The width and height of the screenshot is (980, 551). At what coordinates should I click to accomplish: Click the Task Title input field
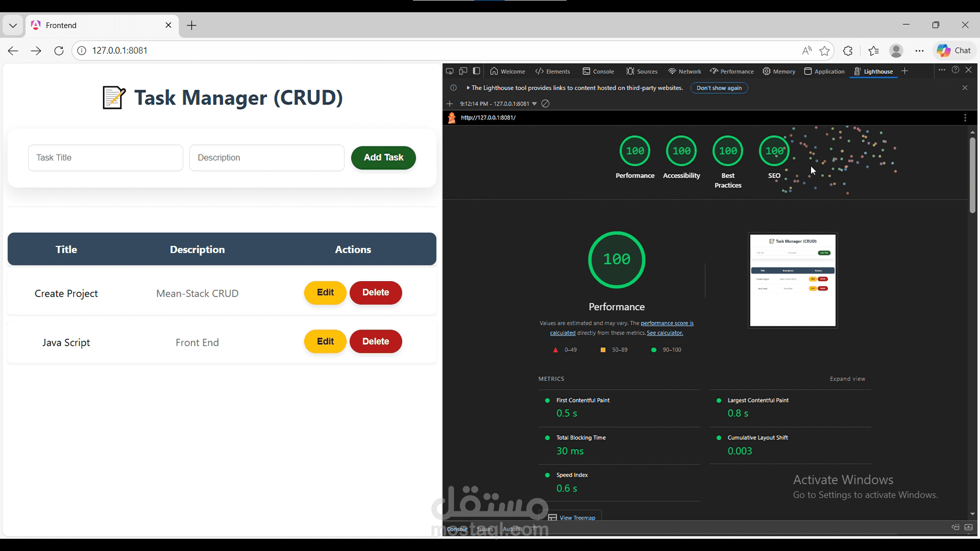pos(105,158)
